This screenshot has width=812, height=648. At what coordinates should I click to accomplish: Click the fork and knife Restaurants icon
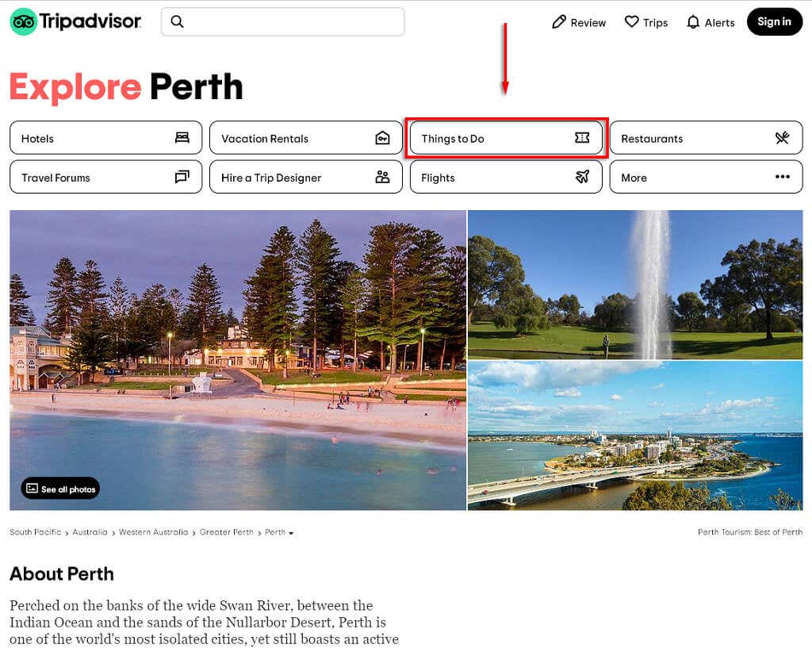pos(782,138)
